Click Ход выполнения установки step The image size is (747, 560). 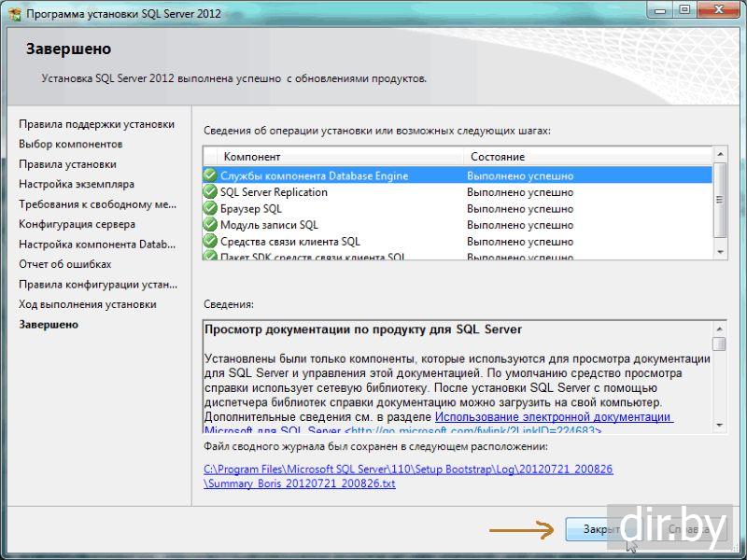click(x=87, y=304)
